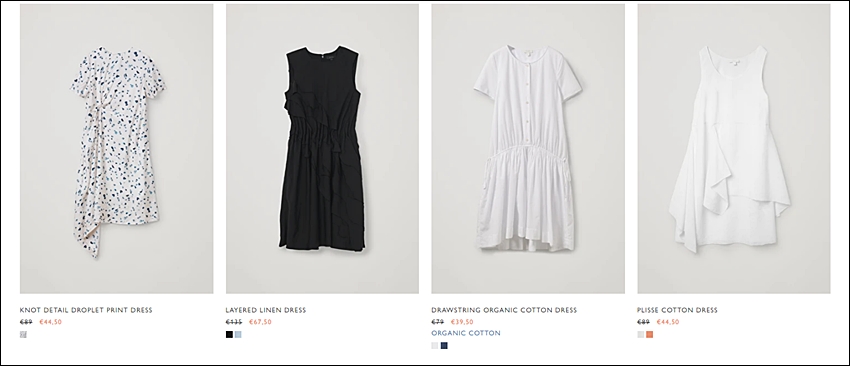Click the €39,50 sale price
The image size is (850, 366).
(x=462, y=322)
